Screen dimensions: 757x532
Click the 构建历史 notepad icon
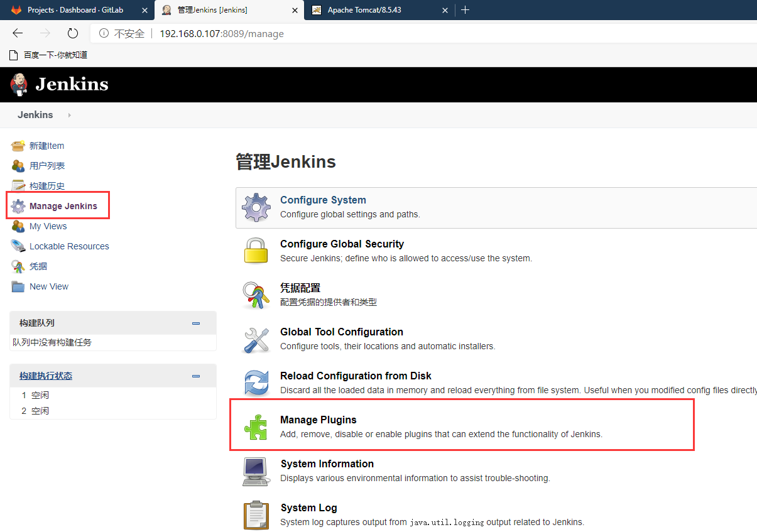point(18,186)
